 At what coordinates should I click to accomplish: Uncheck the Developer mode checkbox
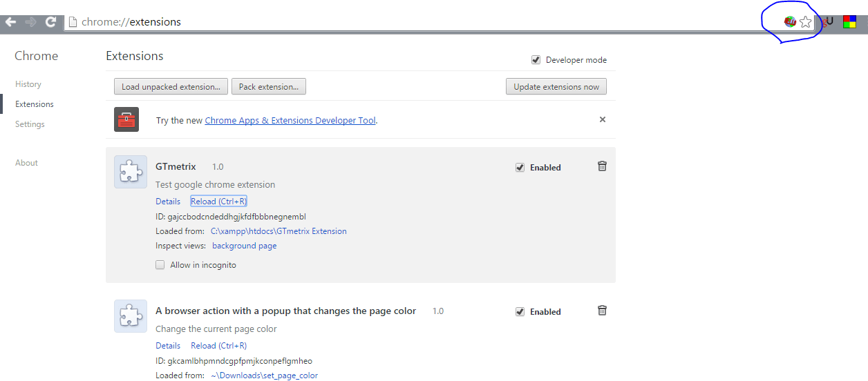[x=536, y=60]
